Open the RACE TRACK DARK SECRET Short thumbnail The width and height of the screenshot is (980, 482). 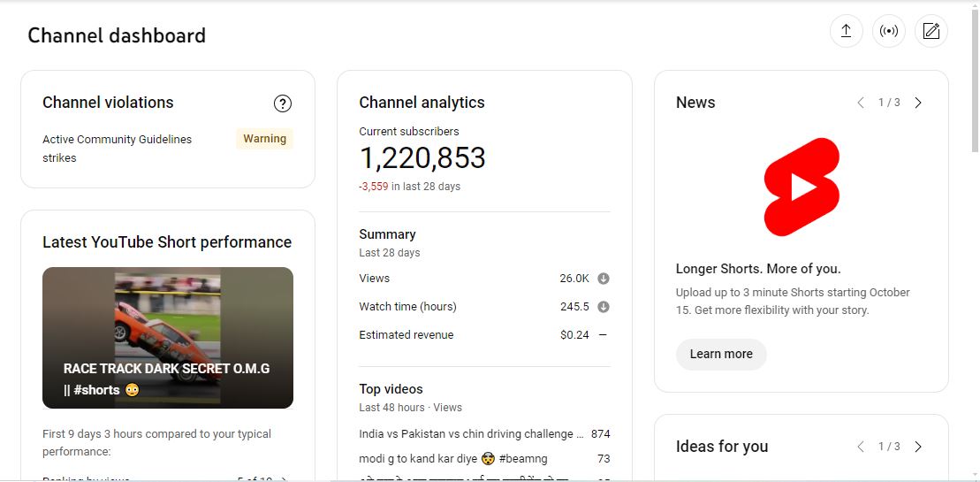click(168, 338)
